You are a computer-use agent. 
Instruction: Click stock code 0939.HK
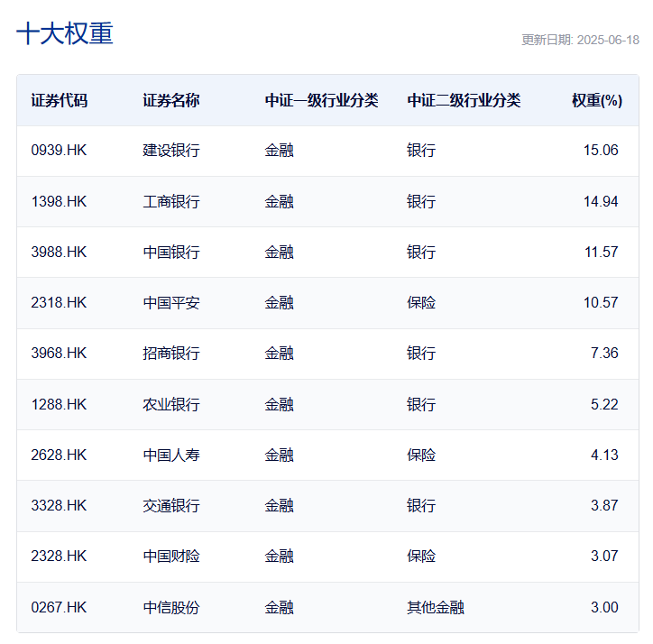[59, 150]
